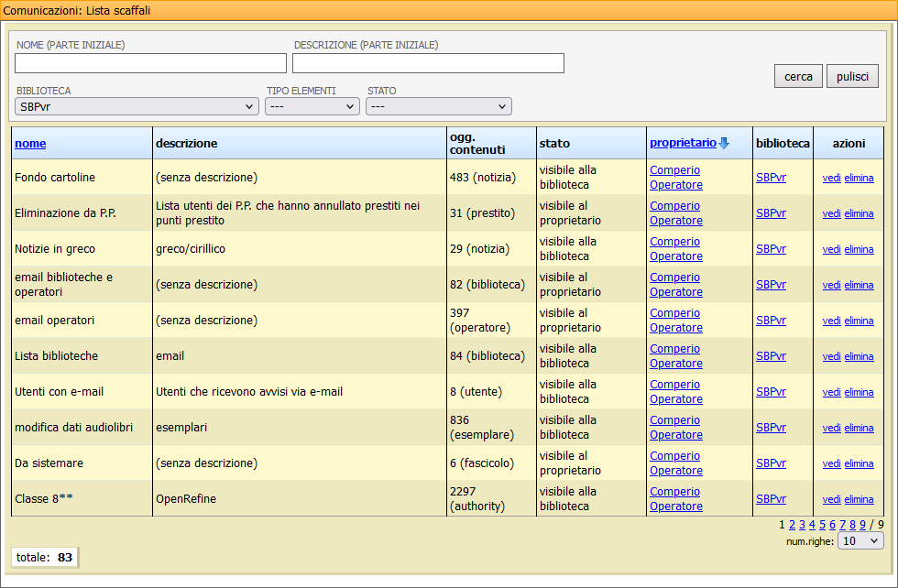
Task: Delete the Notizie in greco shelf via elimina
Action: point(859,249)
